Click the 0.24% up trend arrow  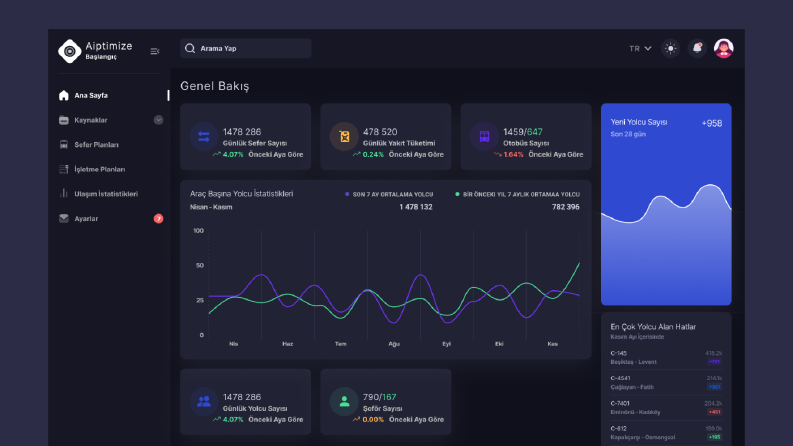click(357, 154)
